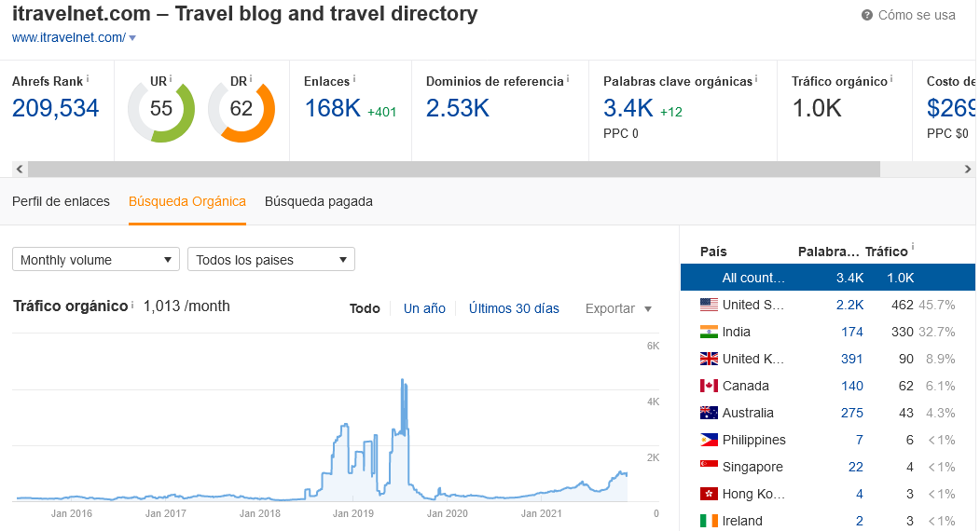Click info icon next to Enlaces
980x531 pixels.
pos(354,78)
